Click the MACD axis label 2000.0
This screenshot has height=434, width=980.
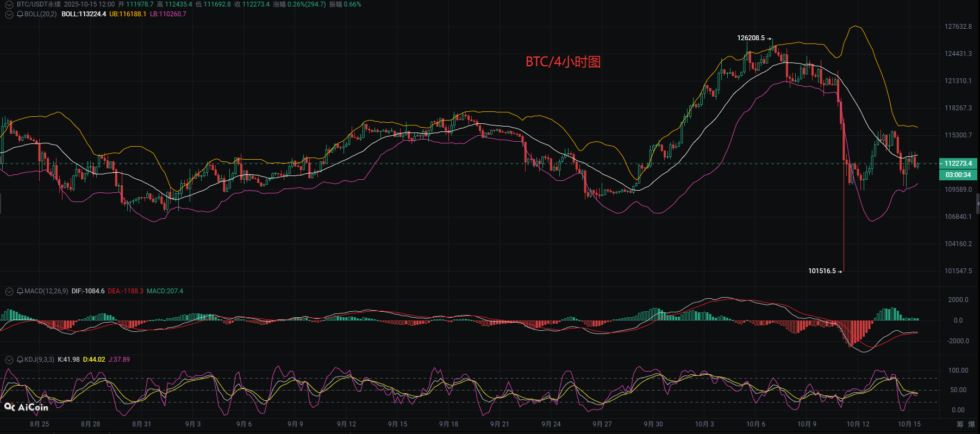click(x=958, y=300)
